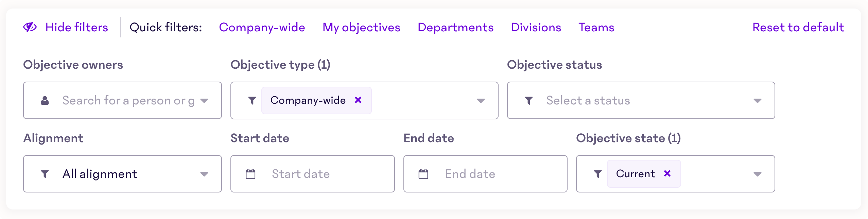Screen dimensions: 868x219
Task: Click the funnel icon in Objective state
Action: click(x=598, y=174)
